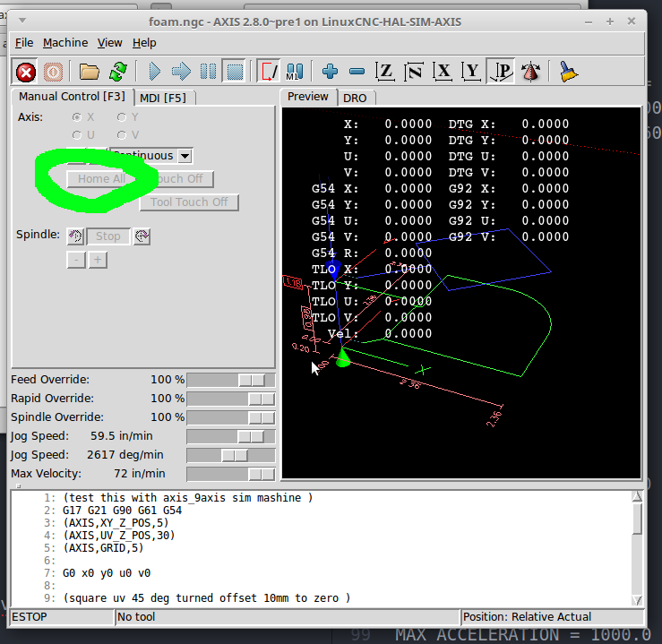
Task: Select G-code line 2 'G17 G21 G90 G61 G54'
Action: [123, 511]
